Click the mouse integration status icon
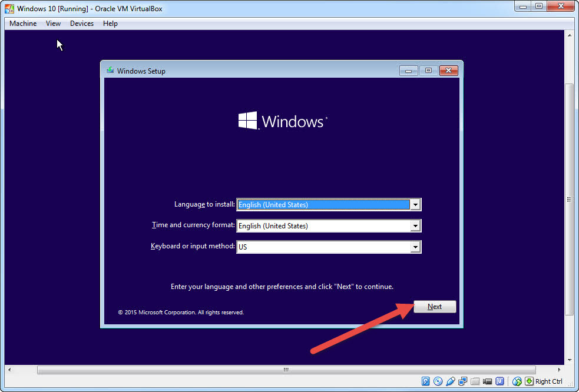Image resolution: width=579 pixels, height=392 pixels. pyautogui.click(x=517, y=381)
